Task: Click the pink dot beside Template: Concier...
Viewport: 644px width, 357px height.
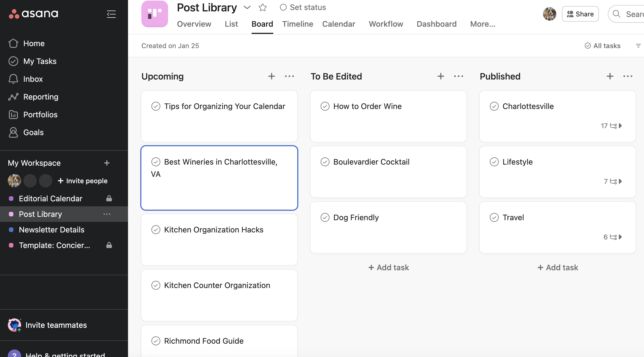Action: click(11, 245)
